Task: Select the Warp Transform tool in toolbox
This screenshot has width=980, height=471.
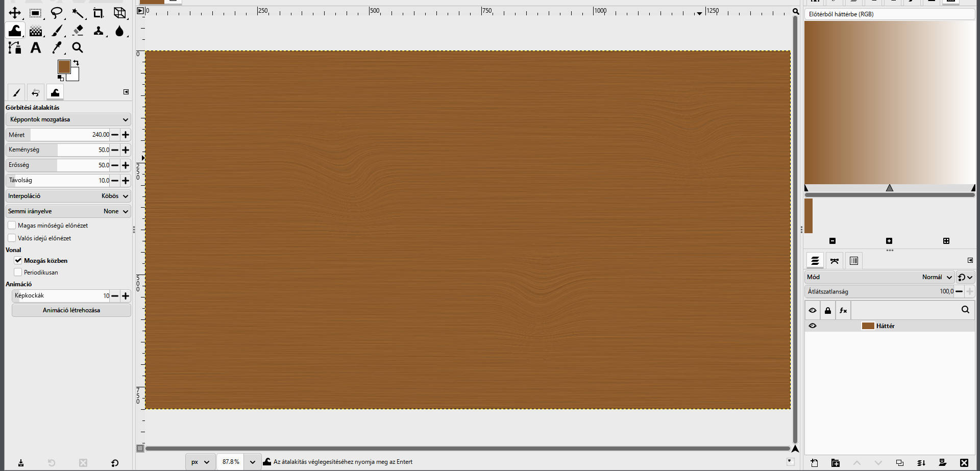Action: click(x=15, y=31)
